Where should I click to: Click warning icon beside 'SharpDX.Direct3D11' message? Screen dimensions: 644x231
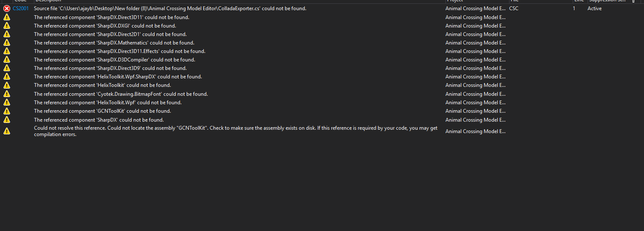[x=6, y=17]
